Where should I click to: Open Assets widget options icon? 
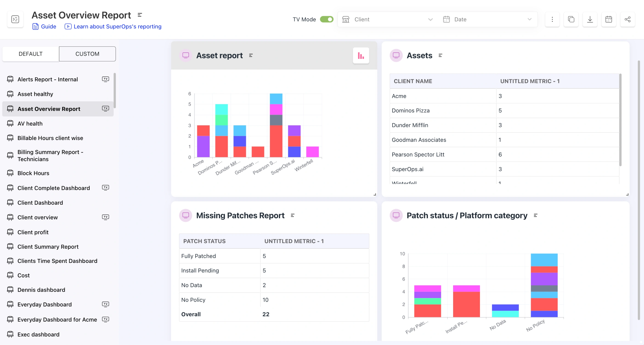pyautogui.click(x=440, y=55)
